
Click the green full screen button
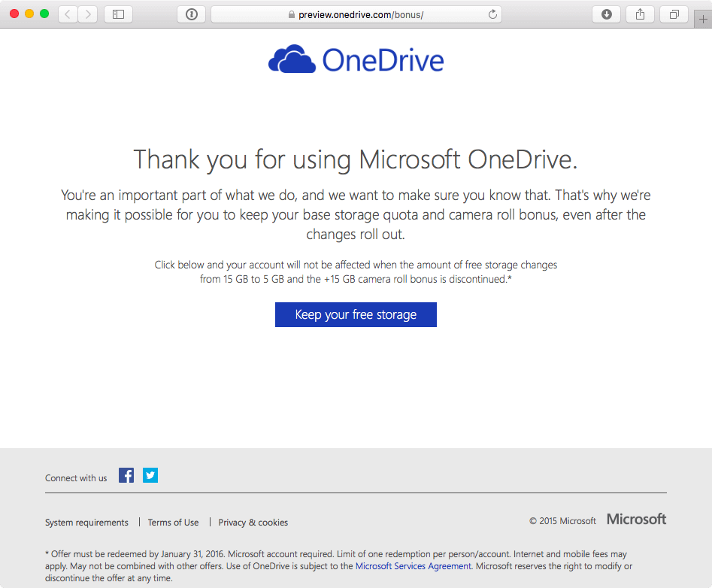44,14
